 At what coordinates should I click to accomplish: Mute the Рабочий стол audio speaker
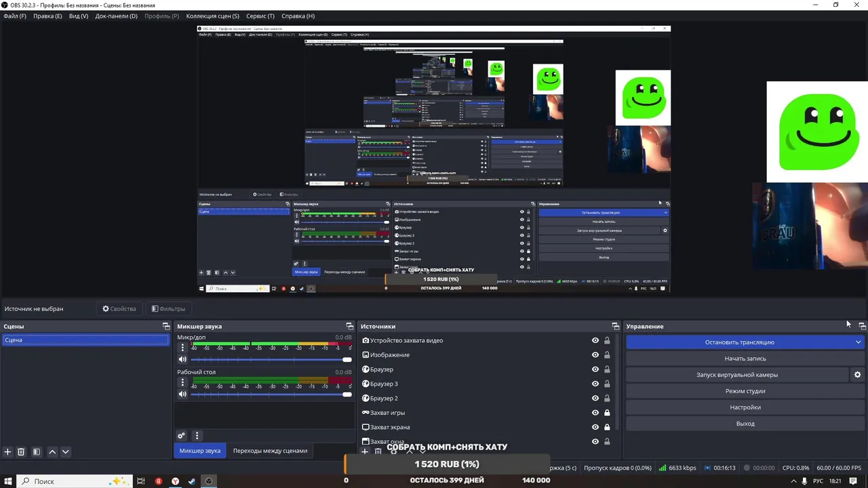tap(182, 394)
